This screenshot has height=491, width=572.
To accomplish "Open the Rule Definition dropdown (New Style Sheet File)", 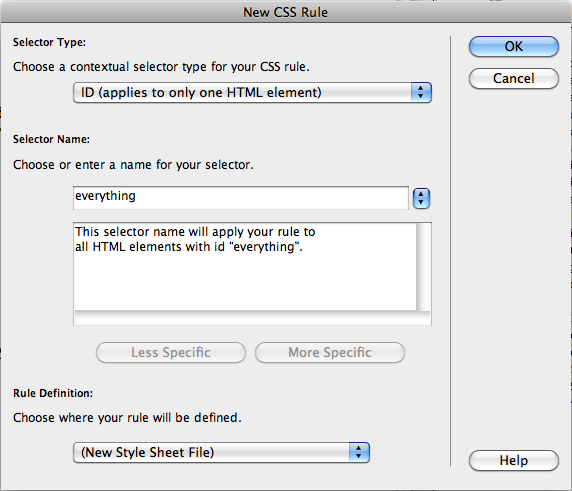I will click(x=221, y=452).
